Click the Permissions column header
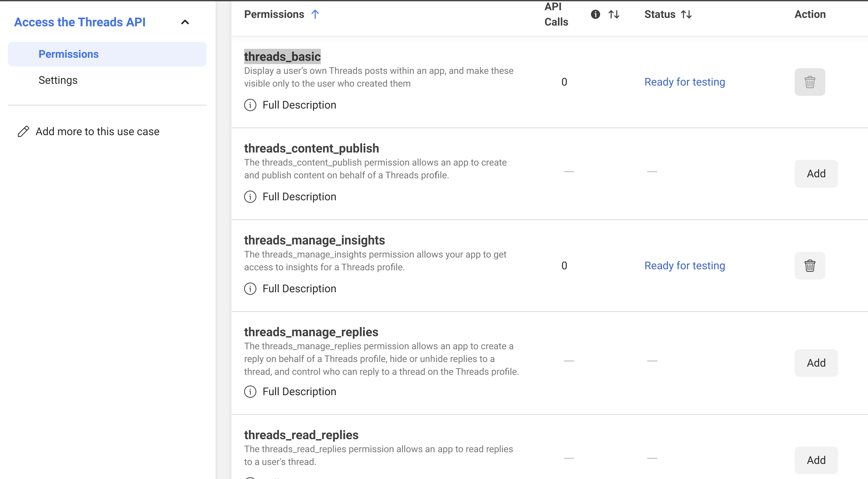Screen dimensions: 868x479 pyautogui.click(x=274, y=15)
